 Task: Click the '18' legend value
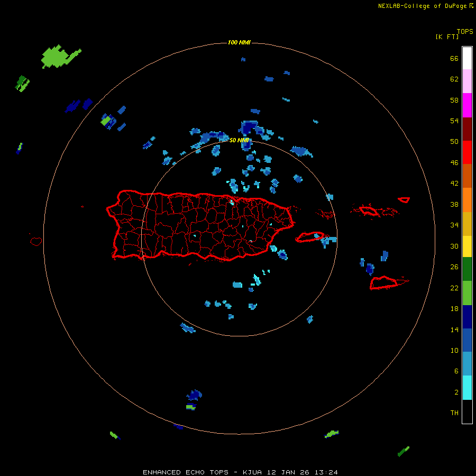click(x=454, y=309)
